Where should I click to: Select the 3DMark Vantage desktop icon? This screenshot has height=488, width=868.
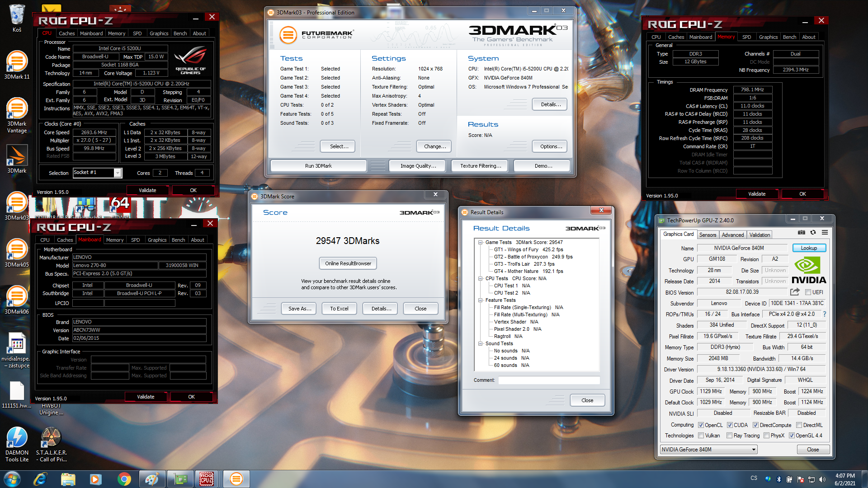tap(17, 116)
